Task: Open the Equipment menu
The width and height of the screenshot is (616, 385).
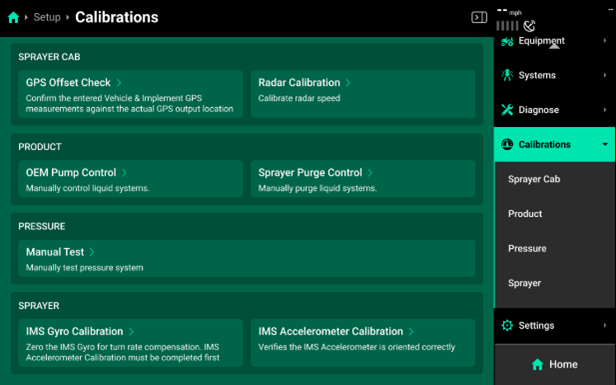Action: (554, 41)
